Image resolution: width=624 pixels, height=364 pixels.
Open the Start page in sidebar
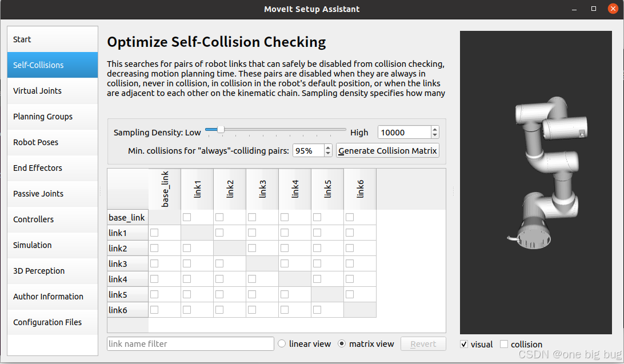pos(53,39)
